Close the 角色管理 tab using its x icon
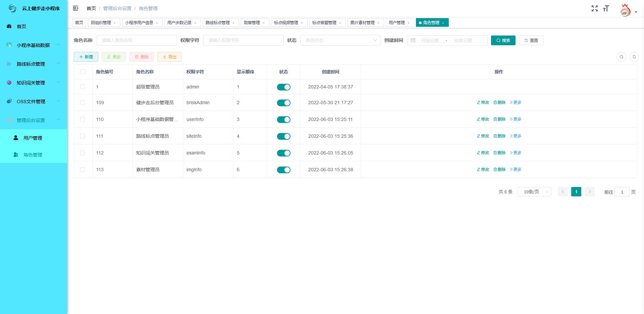The image size is (644, 314). (443, 23)
